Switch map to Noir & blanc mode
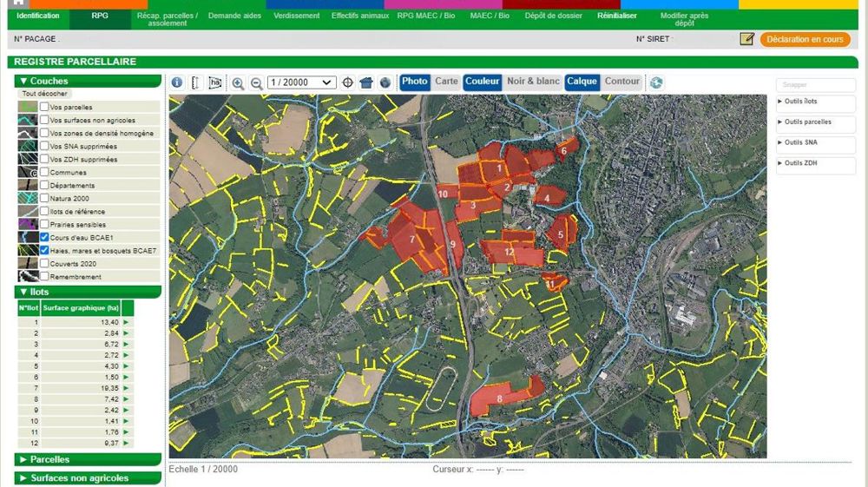This screenshot has width=868, height=487. tap(533, 82)
